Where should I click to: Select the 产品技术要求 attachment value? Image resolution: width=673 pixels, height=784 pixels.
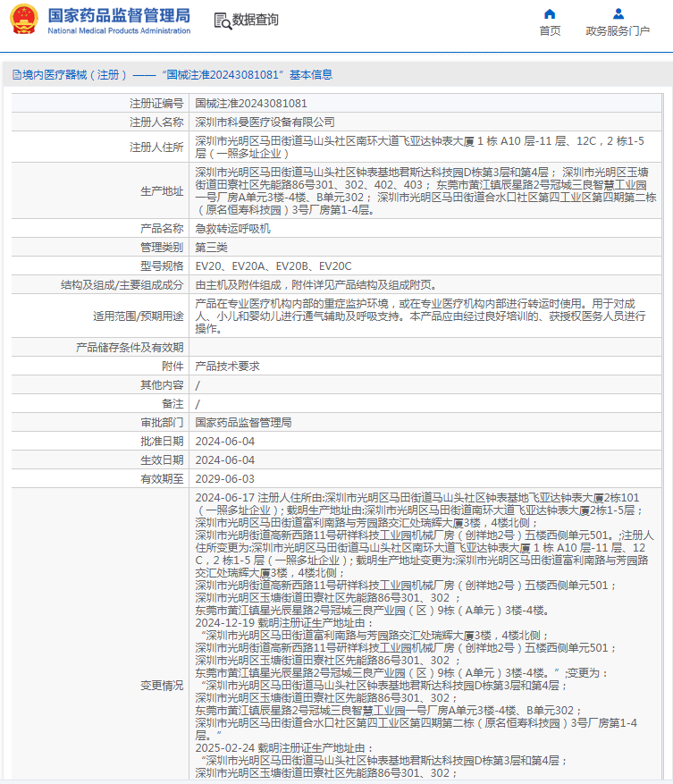point(228,367)
